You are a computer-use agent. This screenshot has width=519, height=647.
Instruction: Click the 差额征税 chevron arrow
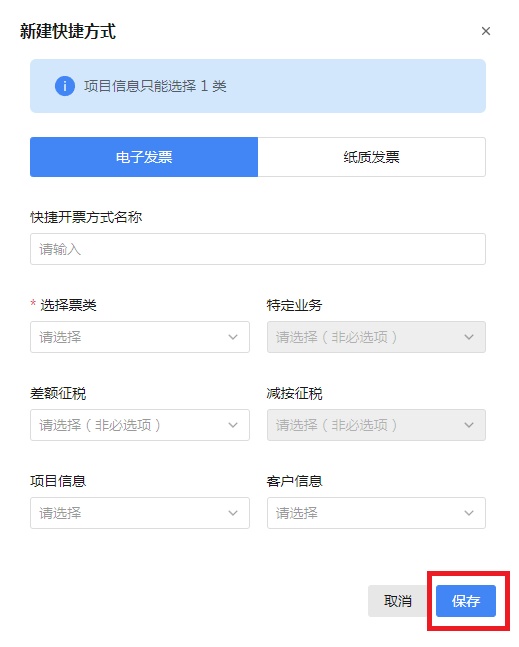click(x=233, y=425)
